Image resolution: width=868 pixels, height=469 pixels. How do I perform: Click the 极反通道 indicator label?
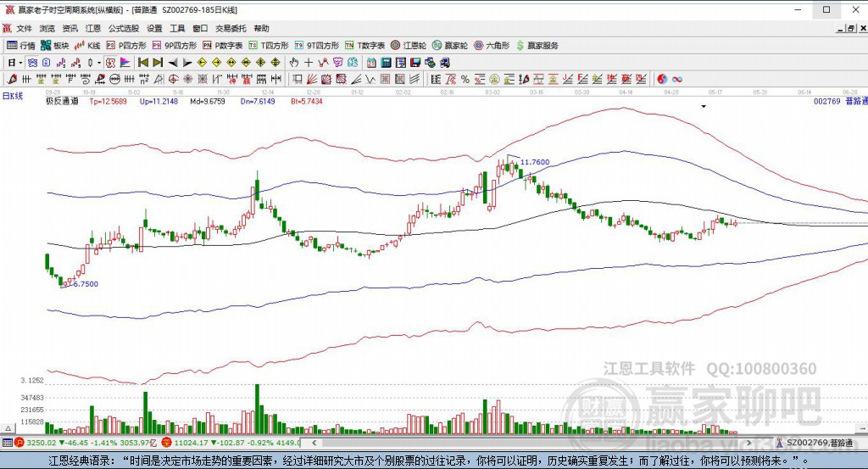click(62, 101)
